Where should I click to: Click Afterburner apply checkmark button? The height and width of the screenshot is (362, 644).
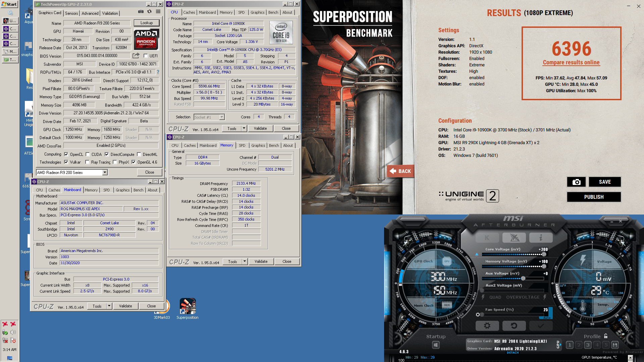pos(541,325)
